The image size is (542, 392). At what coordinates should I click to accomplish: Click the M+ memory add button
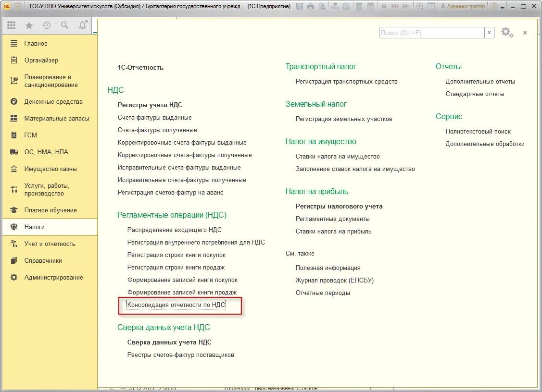click(395, 6)
